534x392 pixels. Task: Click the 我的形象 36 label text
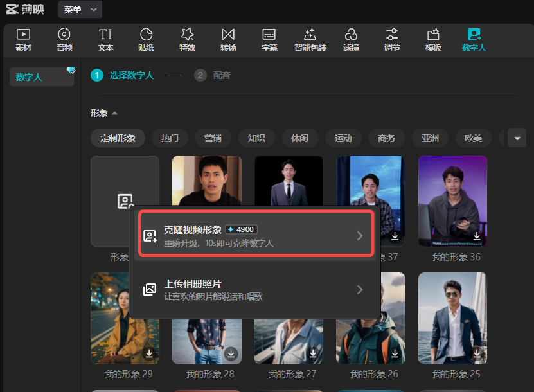[456, 257]
